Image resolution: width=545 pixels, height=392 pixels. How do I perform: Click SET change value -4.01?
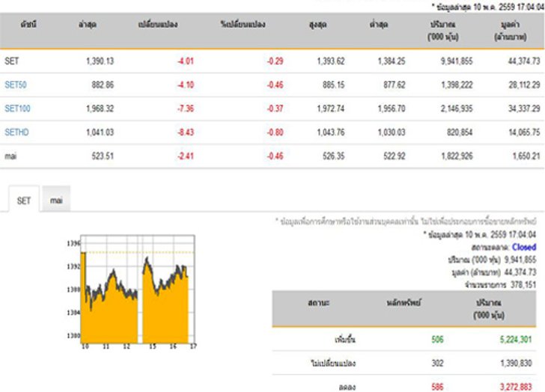[186, 61]
